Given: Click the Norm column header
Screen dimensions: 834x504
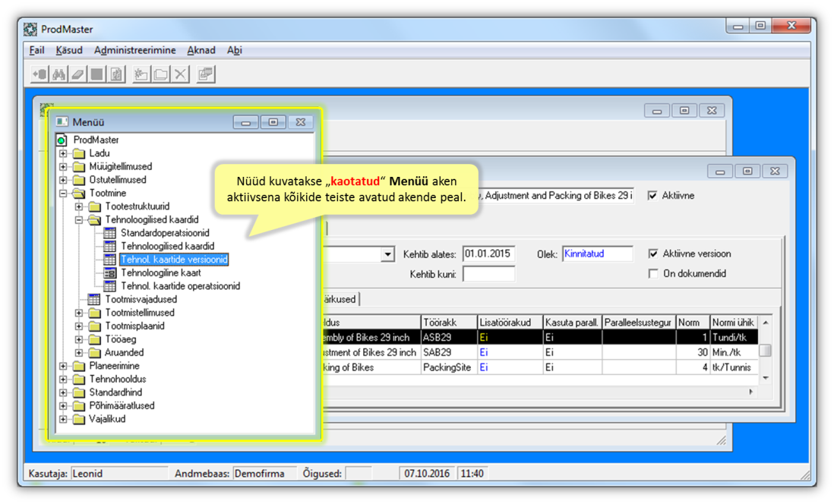Looking at the screenshot, I should point(693,322).
